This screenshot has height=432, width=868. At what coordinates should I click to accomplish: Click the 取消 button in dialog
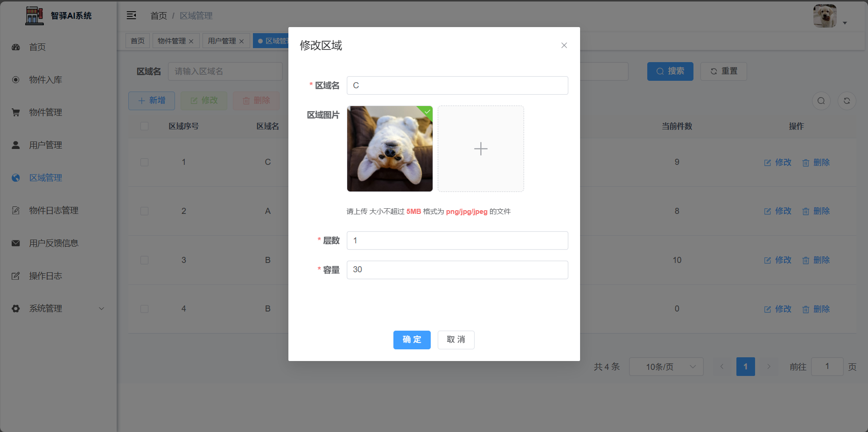pos(456,340)
